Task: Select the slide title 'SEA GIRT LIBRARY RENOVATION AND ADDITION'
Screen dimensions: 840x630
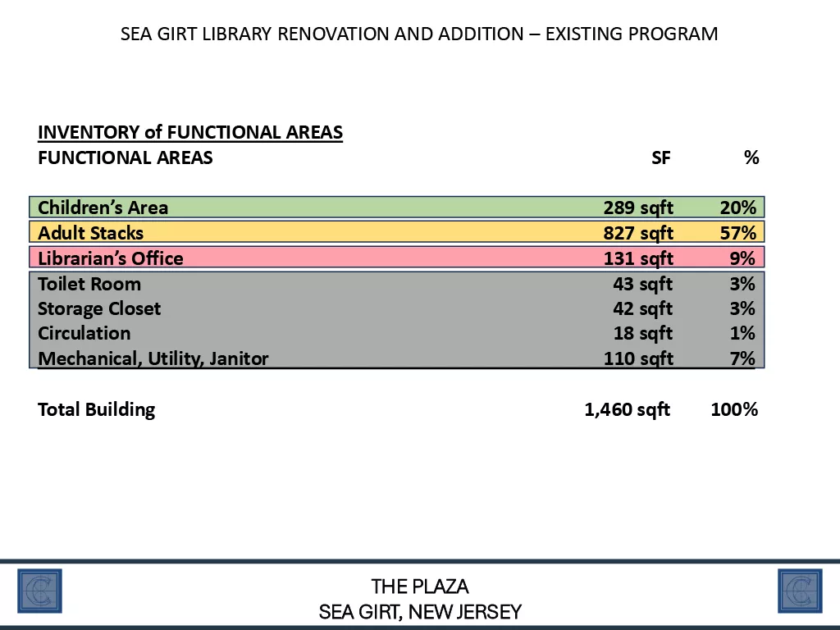Action: [x=322, y=34]
